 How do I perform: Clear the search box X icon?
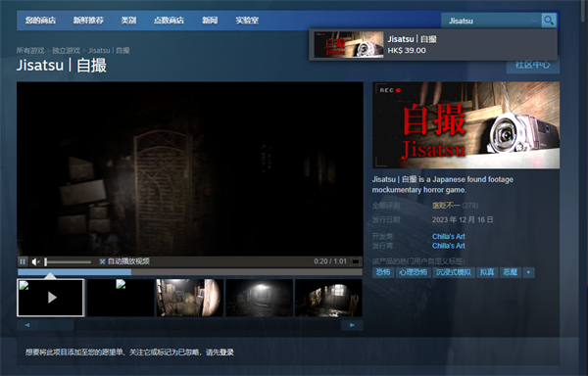click(x=534, y=22)
